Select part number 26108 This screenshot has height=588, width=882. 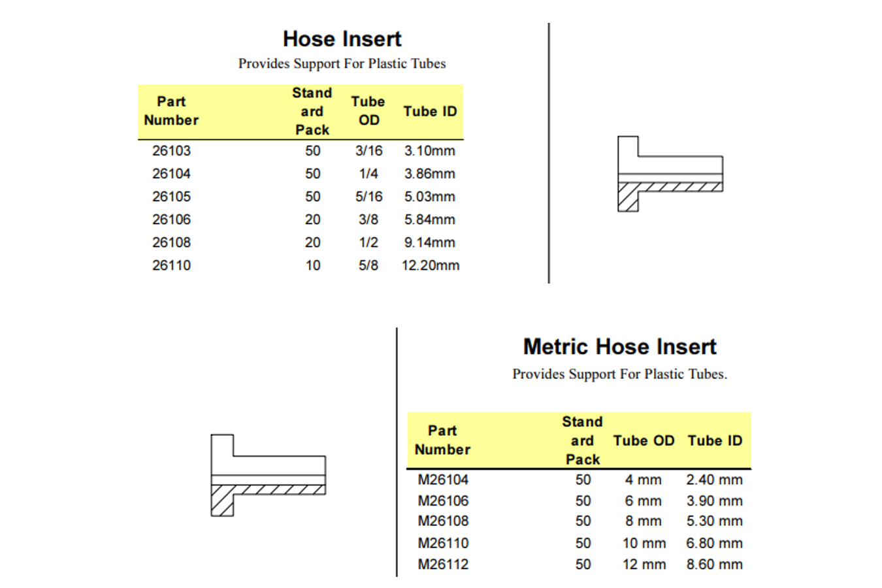(171, 242)
